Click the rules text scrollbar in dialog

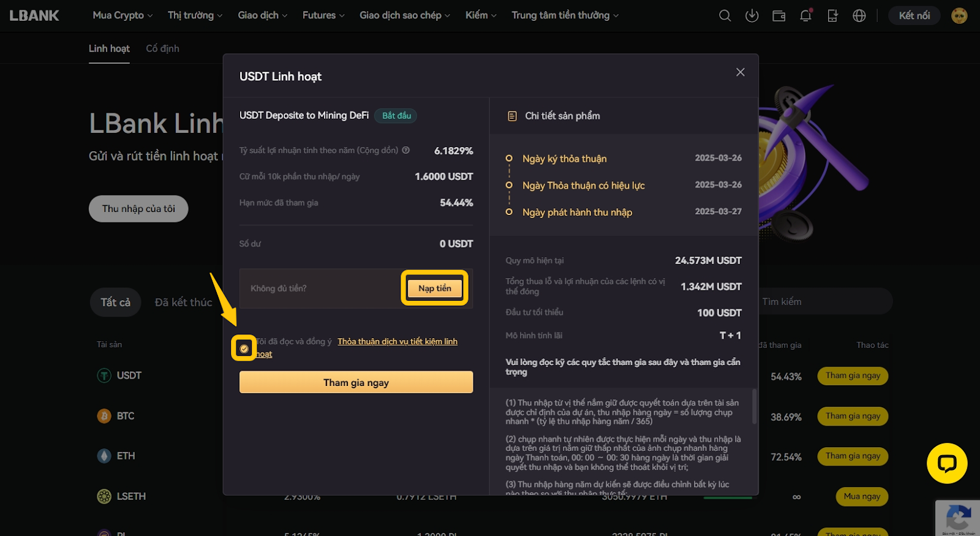[754, 406]
